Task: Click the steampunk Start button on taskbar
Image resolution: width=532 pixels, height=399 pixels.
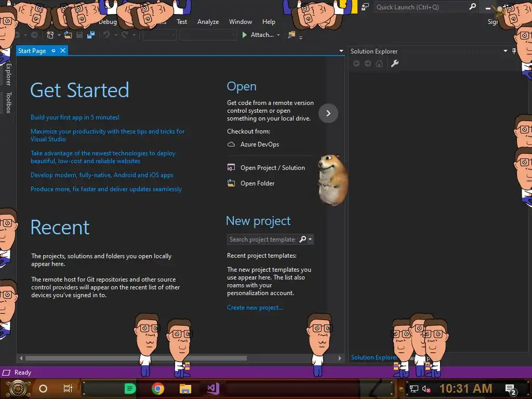Action: pos(18,389)
